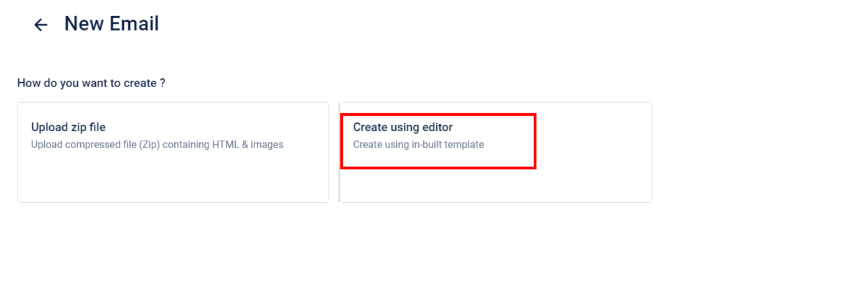868x308 pixels.
Task: Click the 'How do you want to create ?' label
Action: 91,83
